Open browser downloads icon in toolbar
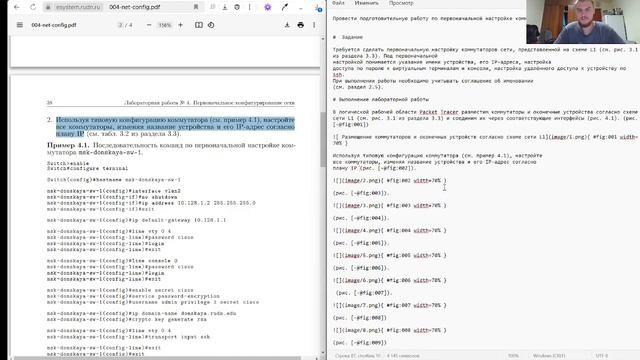Viewport: 640px width, 360px height. pyautogui.click(x=225, y=7)
